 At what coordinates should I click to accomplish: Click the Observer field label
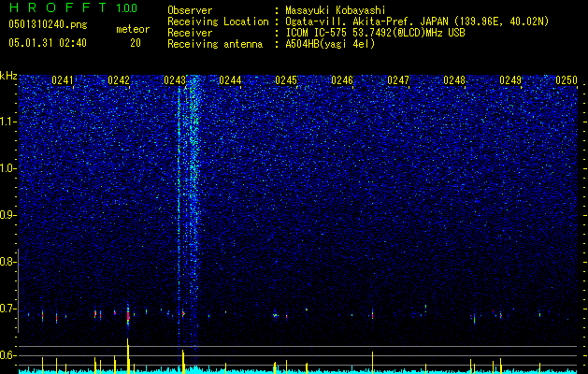pyautogui.click(x=190, y=10)
